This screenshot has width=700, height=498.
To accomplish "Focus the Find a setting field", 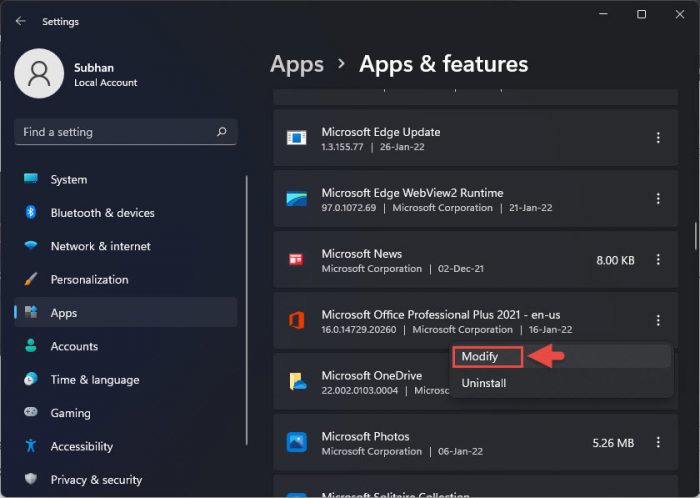I will tap(125, 132).
